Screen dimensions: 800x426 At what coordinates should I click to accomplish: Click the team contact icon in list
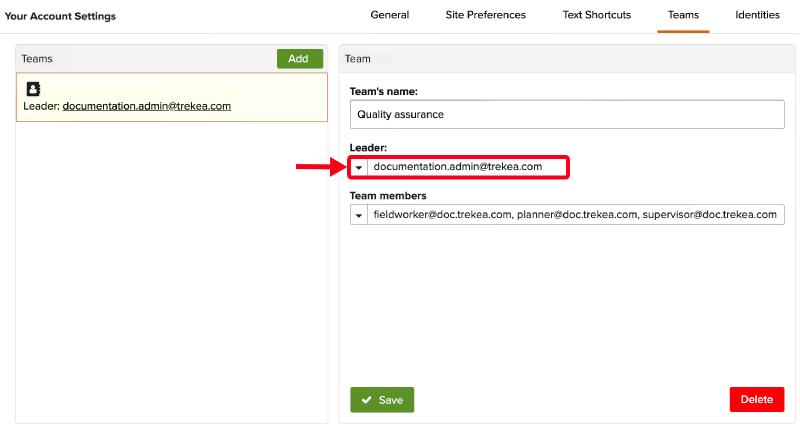click(x=33, y=88)
